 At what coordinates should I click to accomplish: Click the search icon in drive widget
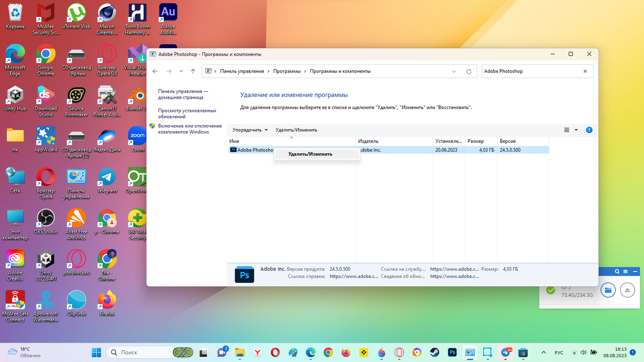[x=617, y=272]
